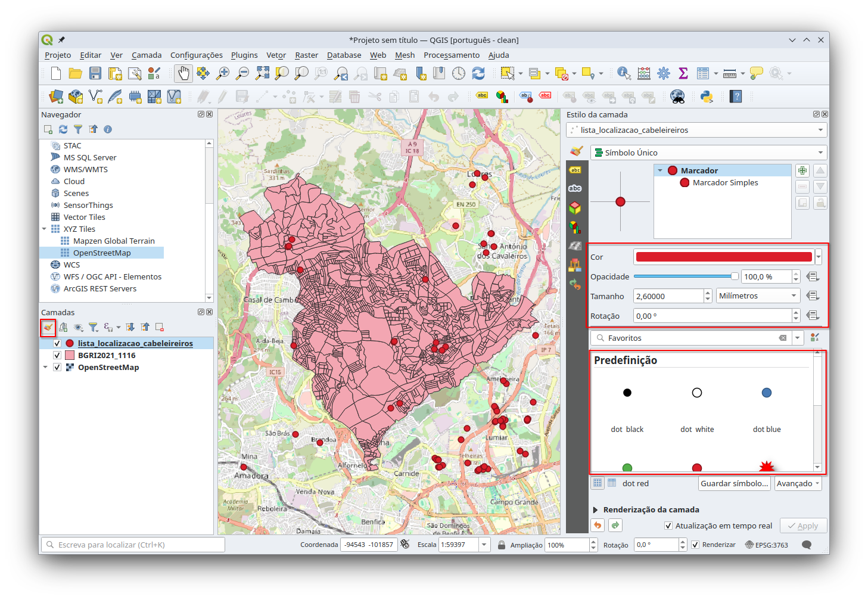Open the Milímetros unit dropdown

point(758,296)
